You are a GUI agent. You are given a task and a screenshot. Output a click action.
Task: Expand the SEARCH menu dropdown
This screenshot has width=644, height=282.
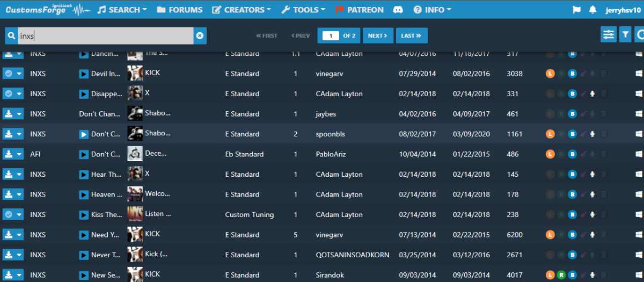click(122, 10)
